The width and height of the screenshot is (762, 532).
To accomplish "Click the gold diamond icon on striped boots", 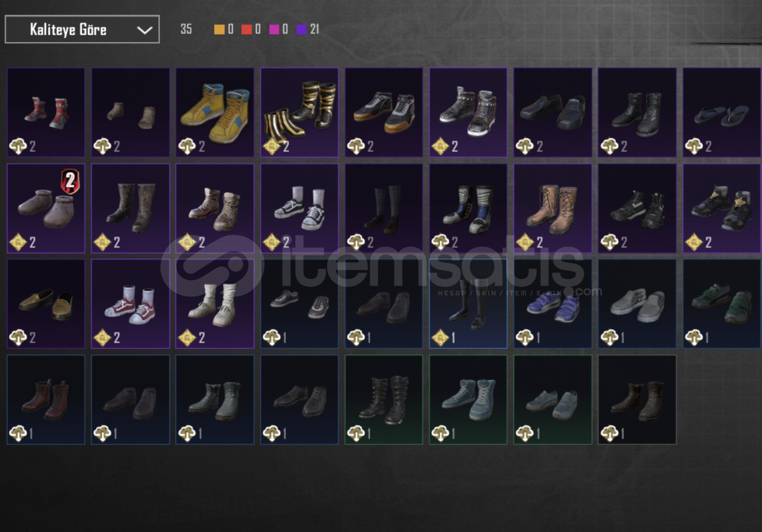I will pos(272,146).
